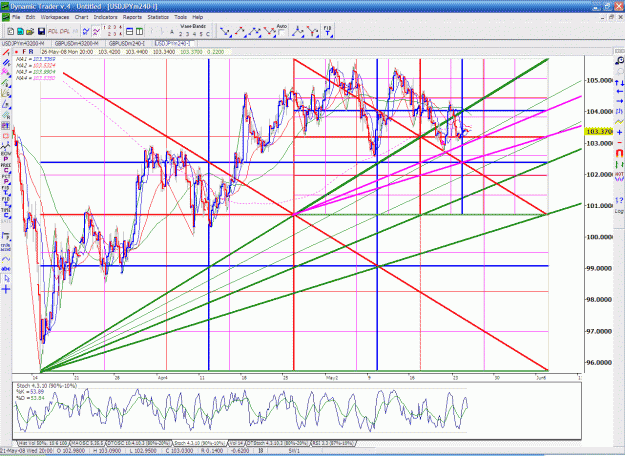Click the new chart document icon
This screenshot has height=456, width=625.
(x=11, y=31)
